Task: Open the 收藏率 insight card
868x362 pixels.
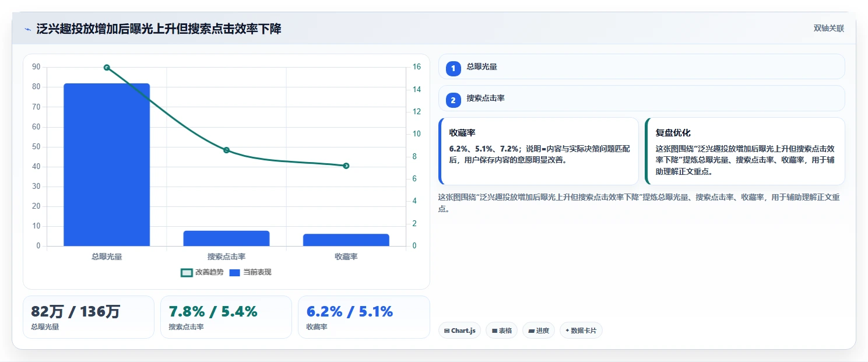Action: tap(538, 151)
